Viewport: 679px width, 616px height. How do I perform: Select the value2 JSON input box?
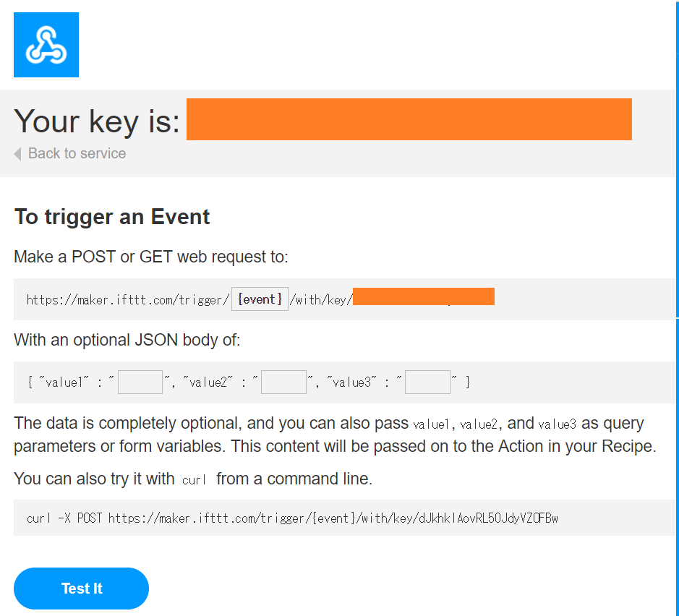(283, 382)
